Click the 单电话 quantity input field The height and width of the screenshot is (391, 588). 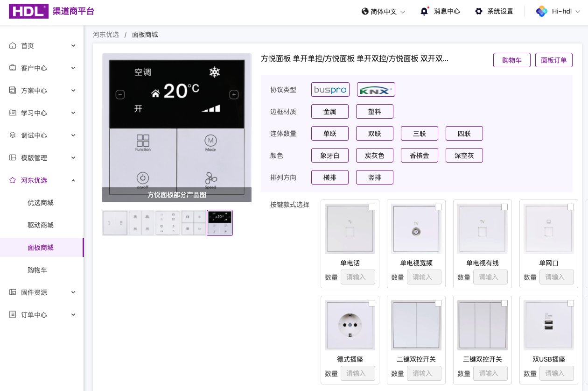358,277
